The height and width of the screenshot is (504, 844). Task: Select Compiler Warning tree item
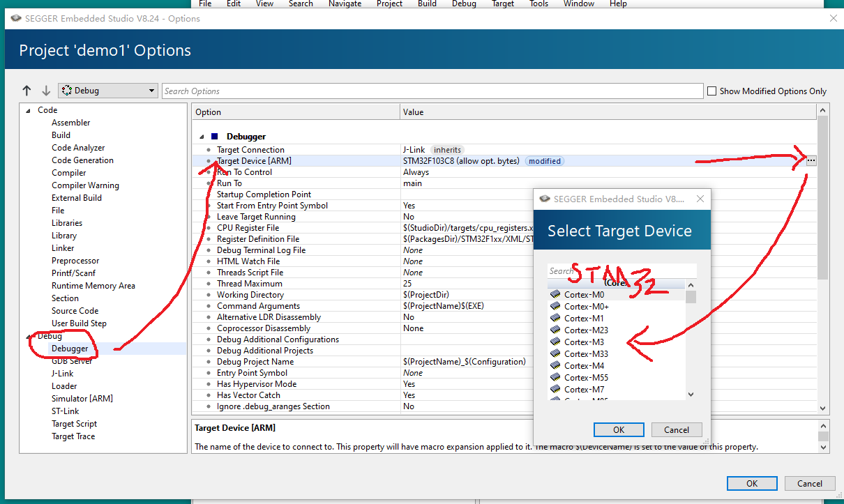coord(85,185)
